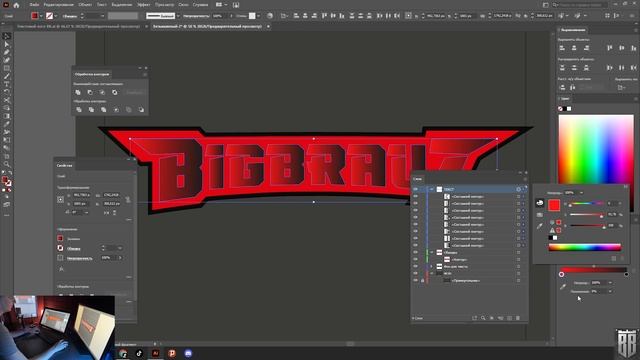Open Discord from the taskbar

click(188, 353)
